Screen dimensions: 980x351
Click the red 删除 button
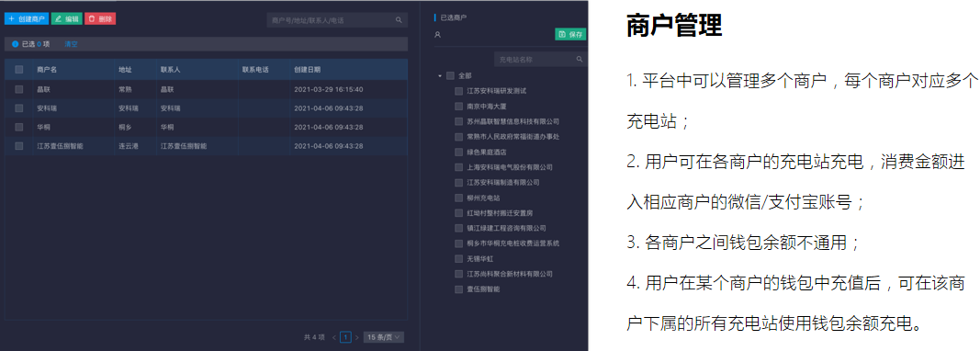coord(100,18)
